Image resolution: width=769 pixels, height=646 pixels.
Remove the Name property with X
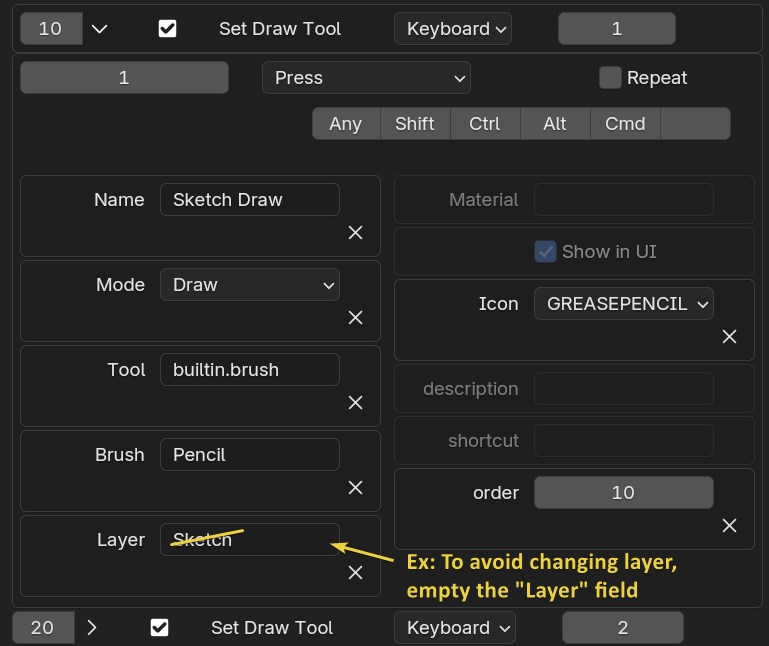coord(355,233)
